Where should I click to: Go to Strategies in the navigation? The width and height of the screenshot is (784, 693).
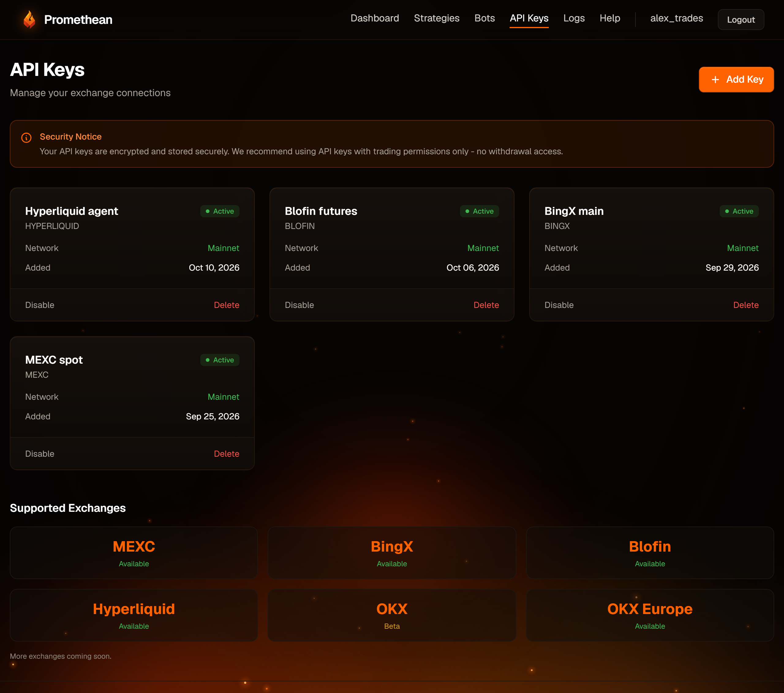pyautogui.click(x=436, y=18)
